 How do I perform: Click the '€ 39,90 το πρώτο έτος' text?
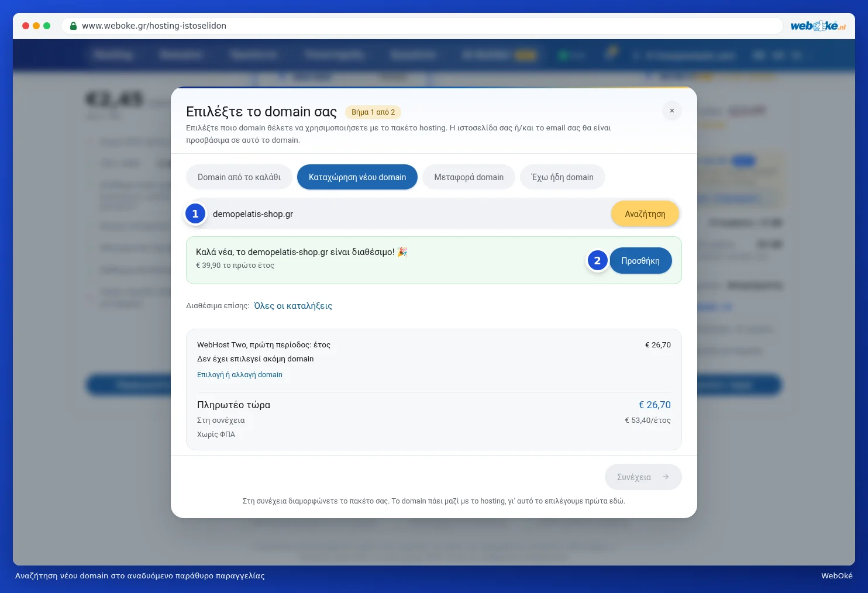pyautogui.click(x=235, y=266)
